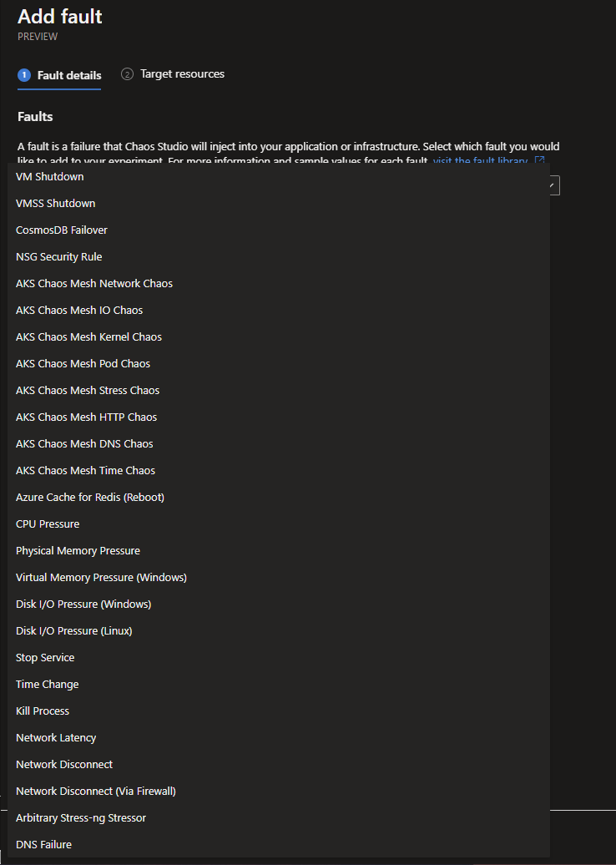Select Arbitrary Stress-ng Stressor option
The width and height of the screenshot is (616, 865).
click(81, 818)
